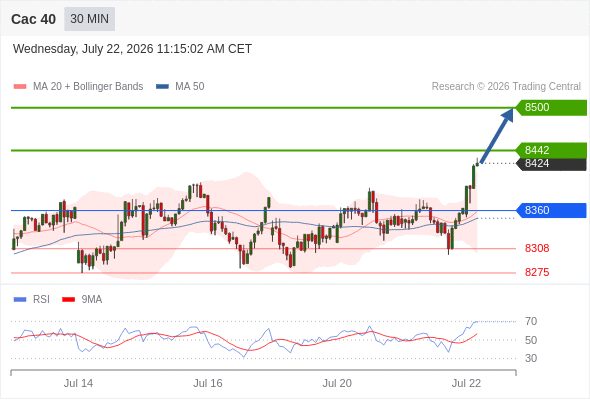
Task: Open the Research Trading Central copyright link
Action: coord(506,87)
